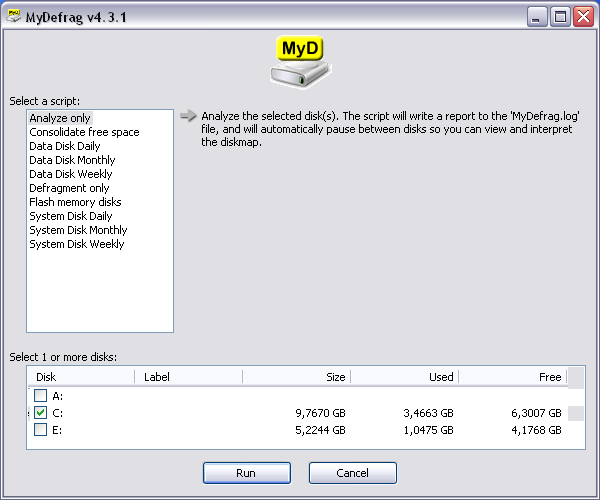600x500 pixels.
Task: Click the gray arrow beside script description
Action: click(x=188, y=116)
